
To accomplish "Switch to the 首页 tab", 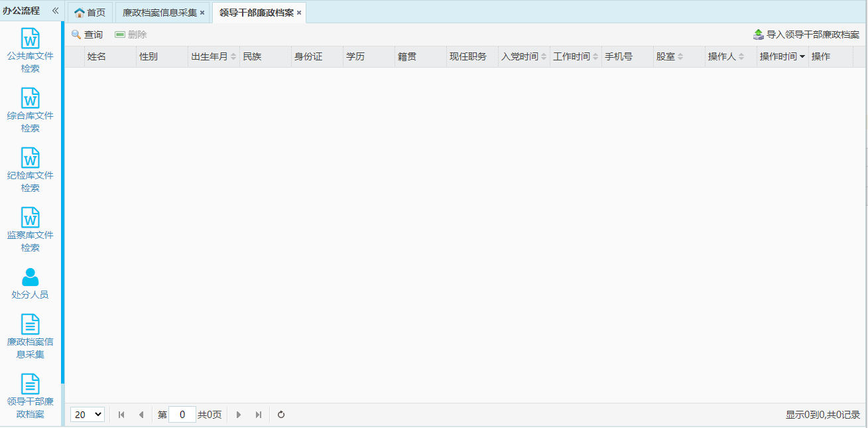I will (x=90, y=13).
